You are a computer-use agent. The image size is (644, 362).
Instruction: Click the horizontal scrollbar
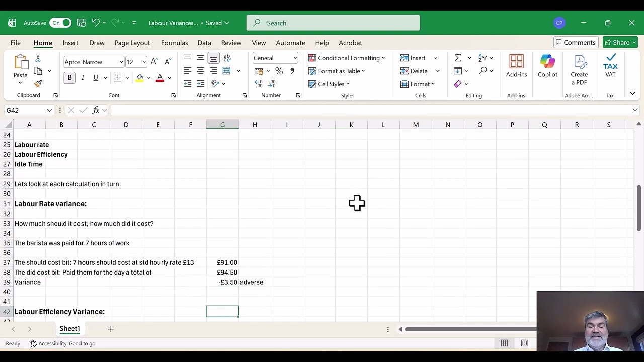(x=470, y=329)
